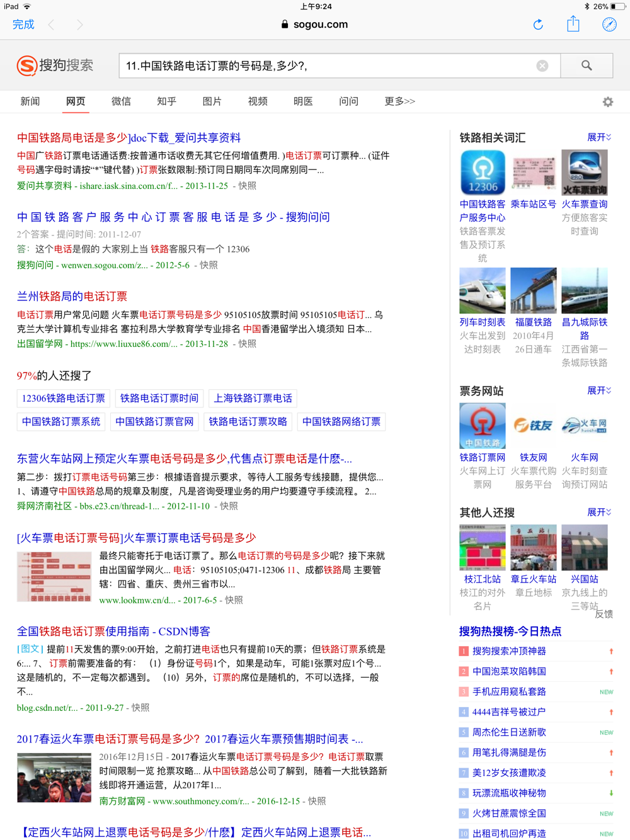Image resolution: width=630 pixels, height=840 pixels.
Task: Search related term 铁路电话订票时间
Action: point(159,398)
